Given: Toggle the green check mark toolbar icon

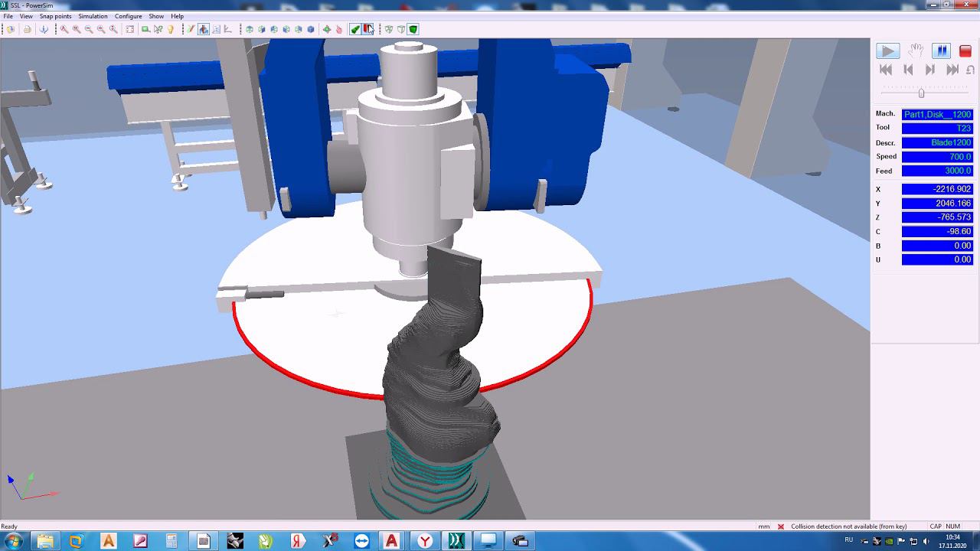Looking at the screenshot, I should coord(355,29).
